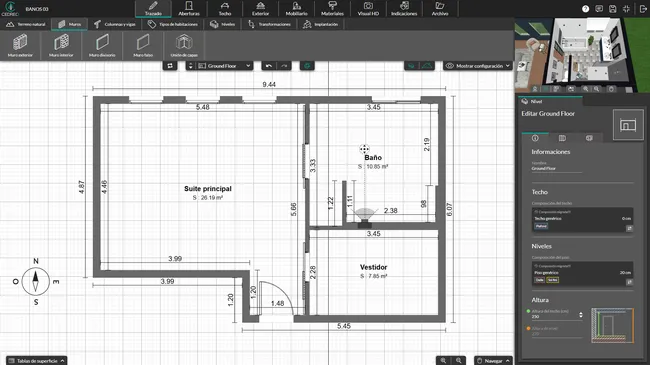Pick the Muro divisorio tool
This screenshot has height=365, width=650.
(x=102, y=46)
